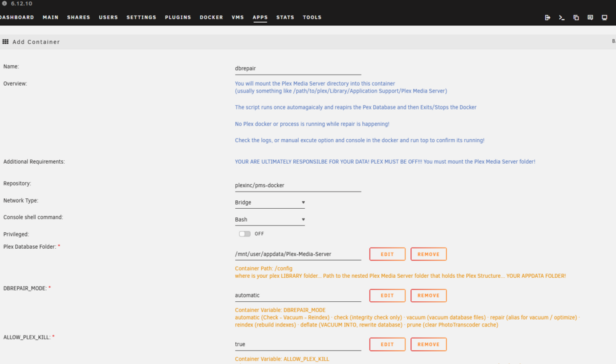Click the ALLOW_PLEX_KILL label

click(x=26, y=338)
